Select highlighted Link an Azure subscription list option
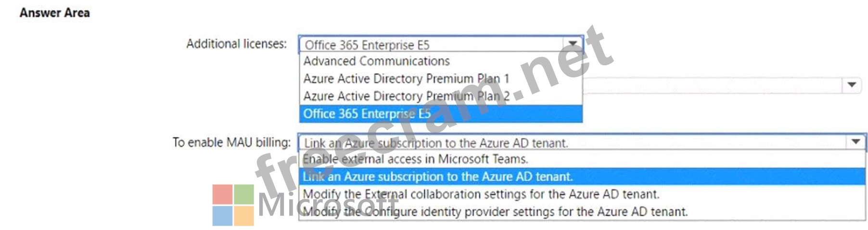868x230 pixels. tap(437, 177)
